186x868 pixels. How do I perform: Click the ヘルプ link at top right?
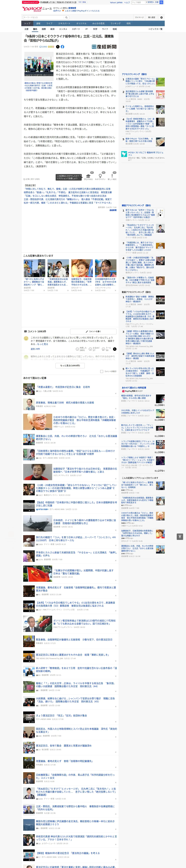tap(127, 2)
